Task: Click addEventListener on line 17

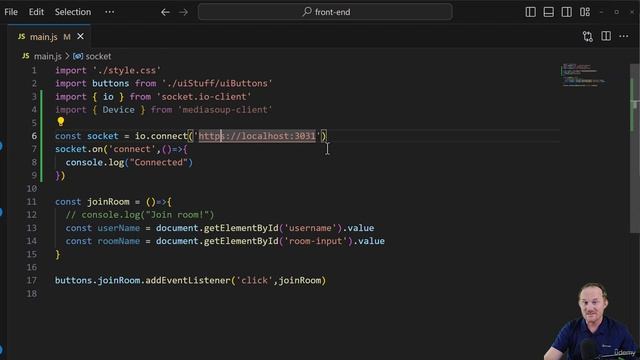Action: (x=188, y=280)
